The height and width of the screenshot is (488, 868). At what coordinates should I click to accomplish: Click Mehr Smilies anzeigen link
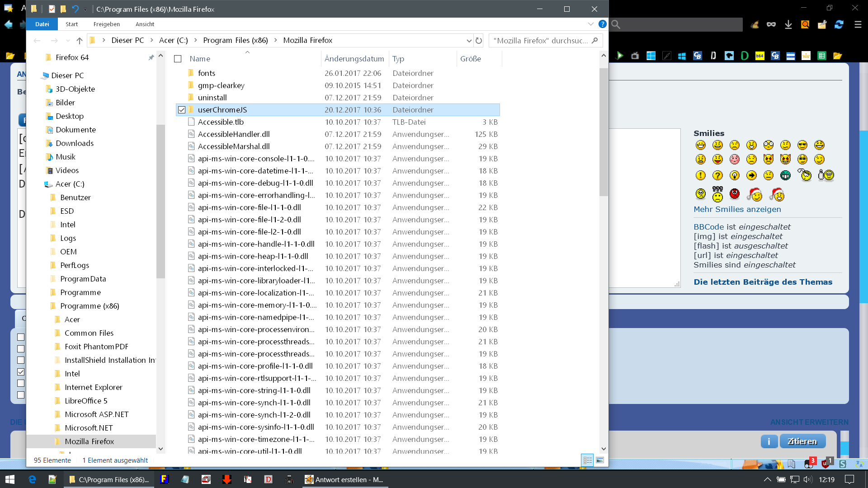737,209
